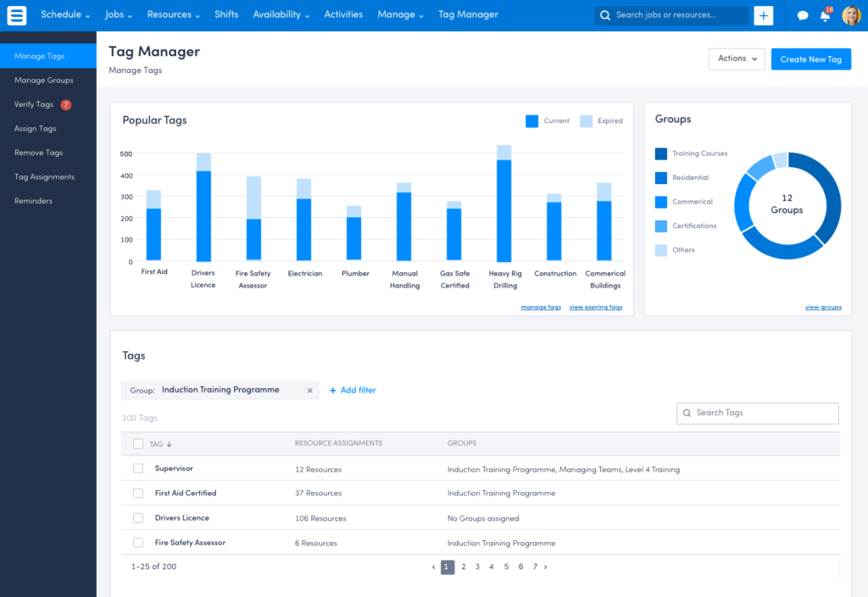Open the notifications bell icon

825,16
